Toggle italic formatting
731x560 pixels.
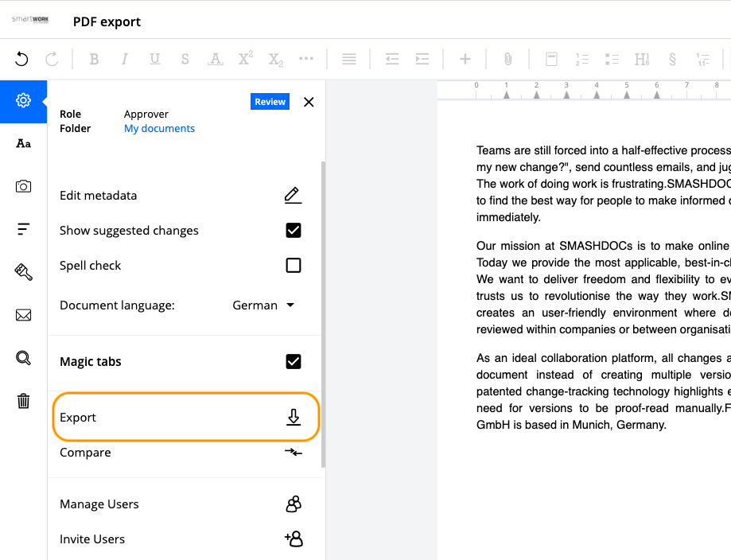click(x=124, y=59)
